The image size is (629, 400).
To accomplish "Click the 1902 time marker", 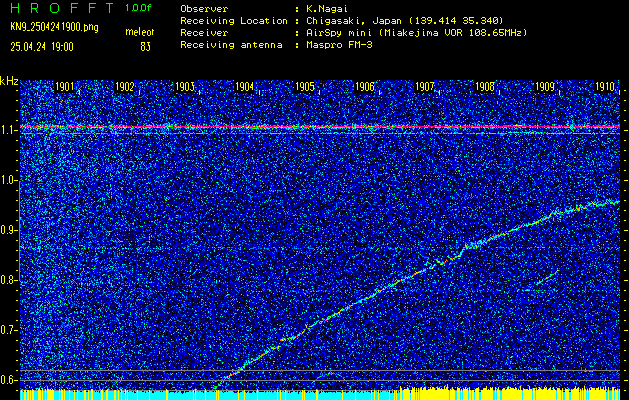I will (124, 87).
